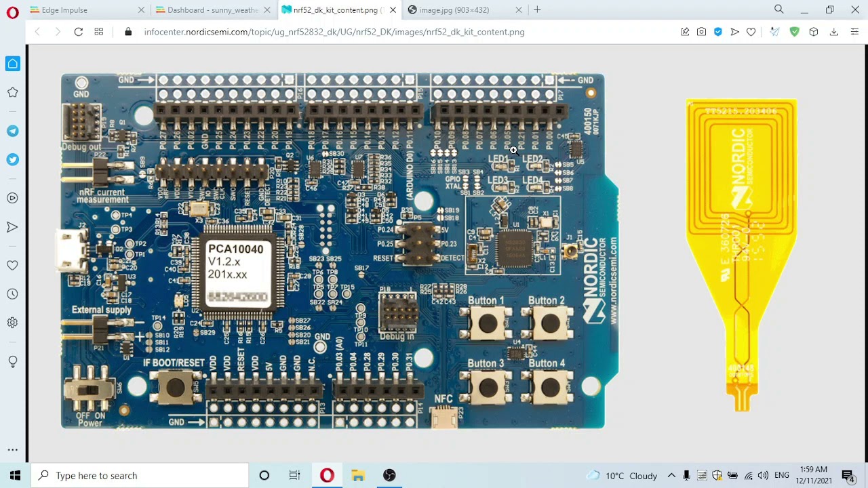Zoom the nRF52 DK board image
This screenshot has width=868, height=488.
pos(339,251)
